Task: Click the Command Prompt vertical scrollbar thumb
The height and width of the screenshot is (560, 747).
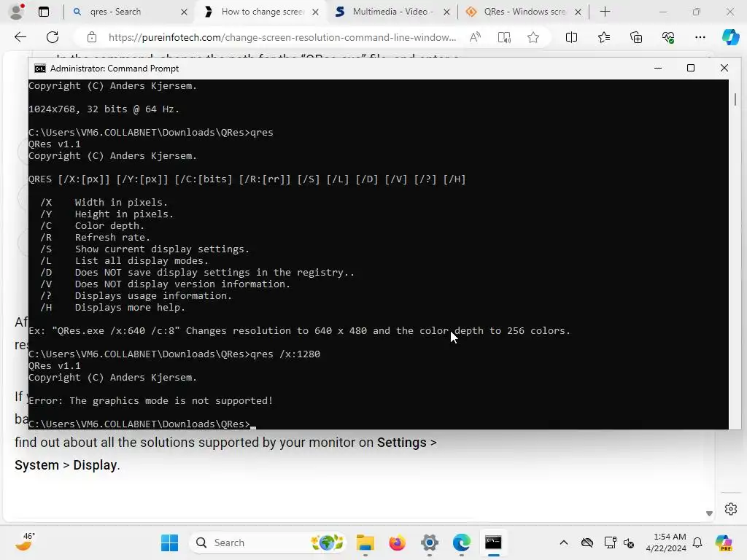Action: click(735, 99)
